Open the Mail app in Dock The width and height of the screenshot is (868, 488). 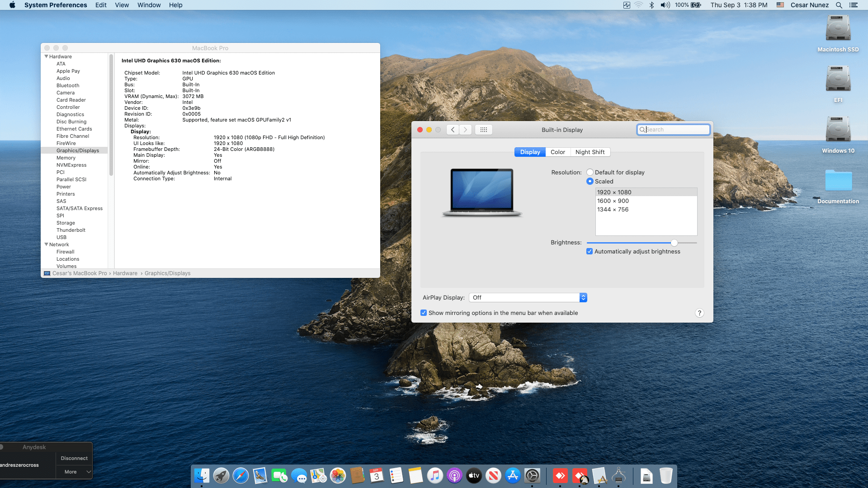(260, 476)
